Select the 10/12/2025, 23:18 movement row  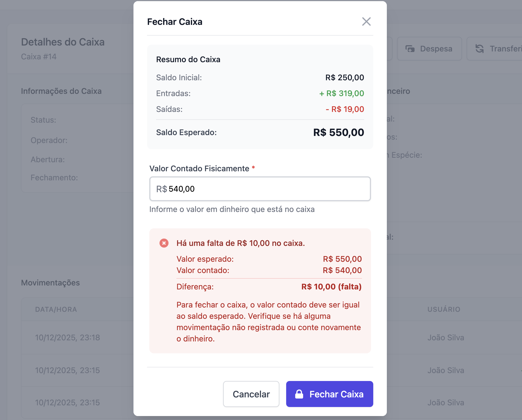pyautogui.click(x=68, y=337)
